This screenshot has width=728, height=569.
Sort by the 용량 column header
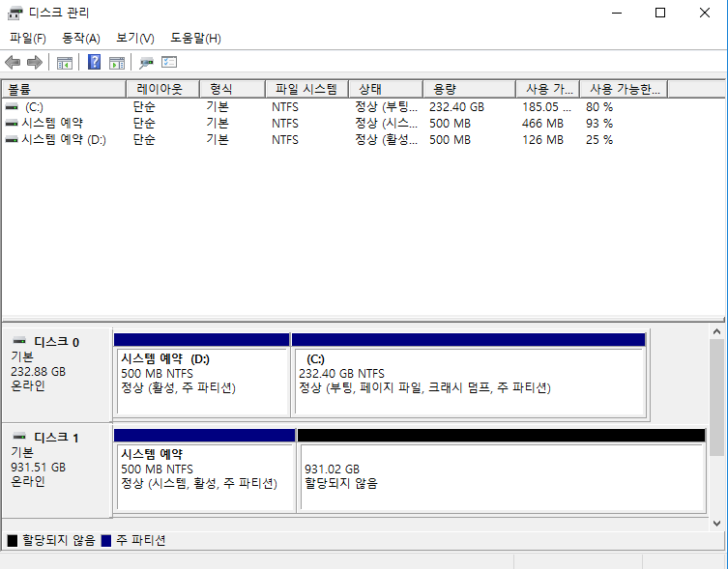pyautogui.click(x=469, y=89)
